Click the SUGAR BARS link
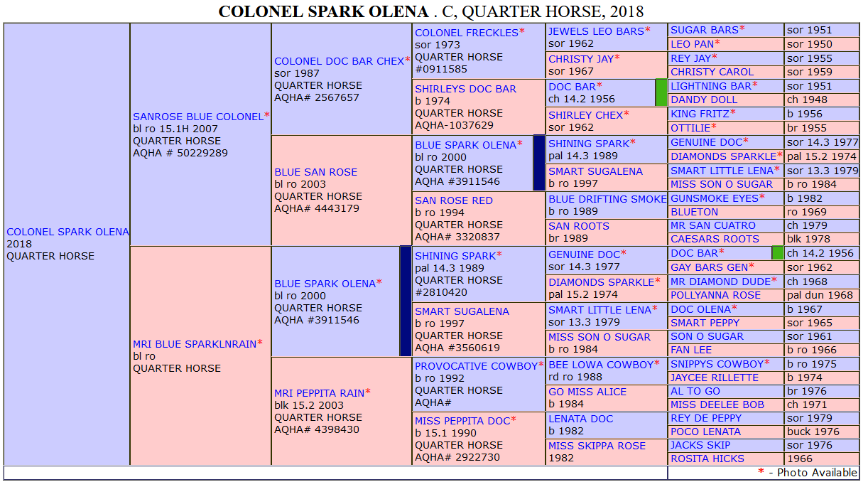 pos(705,30)
